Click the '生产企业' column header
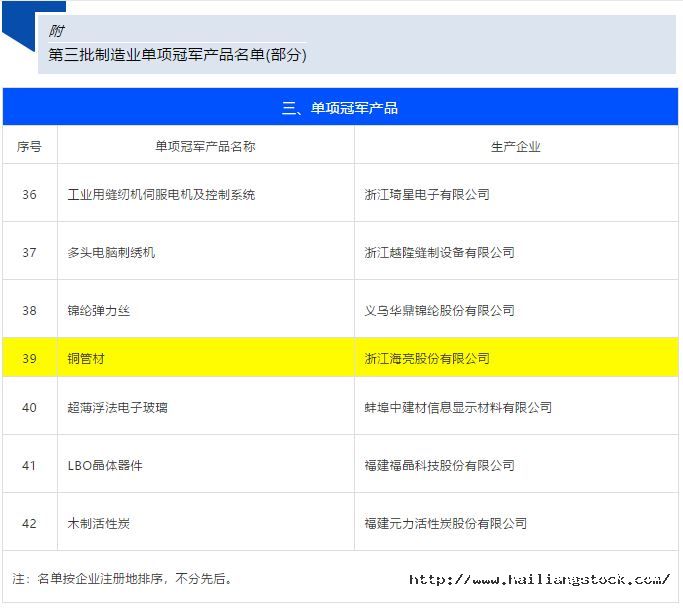Viewport: 683px width, 609px height. 516,147
